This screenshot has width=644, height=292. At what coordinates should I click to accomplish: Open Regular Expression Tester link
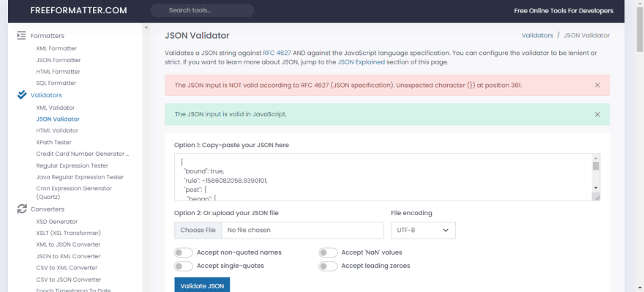click(72, 166)
